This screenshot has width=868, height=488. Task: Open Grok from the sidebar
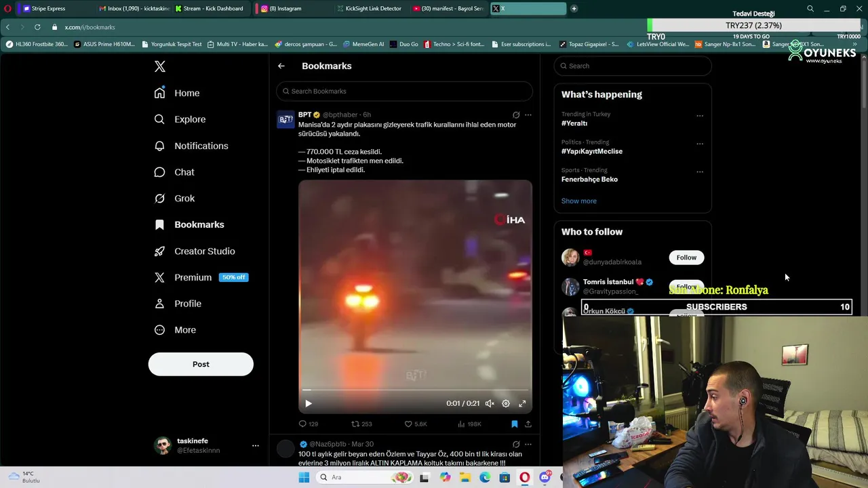tap(174, 199)
